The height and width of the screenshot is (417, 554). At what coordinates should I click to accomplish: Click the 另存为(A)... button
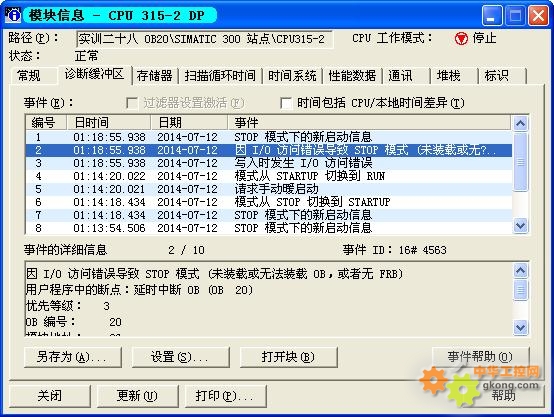[73, 357]
